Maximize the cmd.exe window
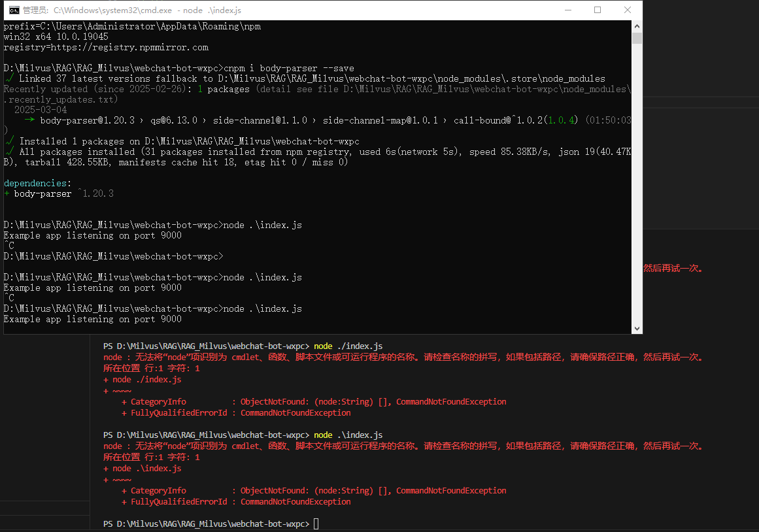Viewport: 759px width, 532px height. [597, 10]
